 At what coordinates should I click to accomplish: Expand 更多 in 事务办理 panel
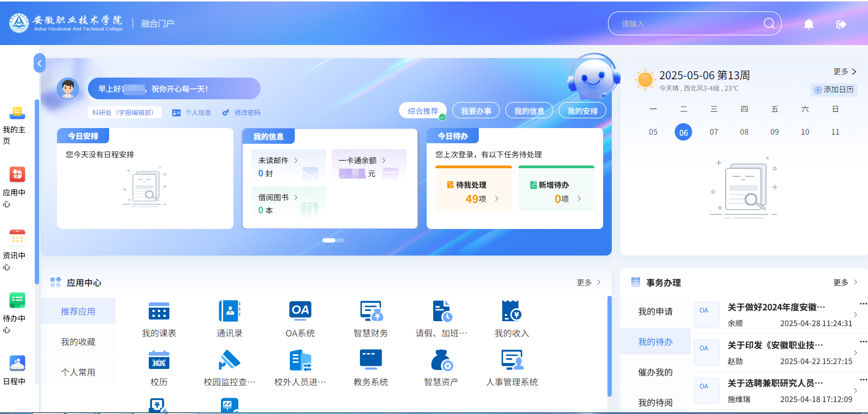pyautogui.click(x=845, y=283)
